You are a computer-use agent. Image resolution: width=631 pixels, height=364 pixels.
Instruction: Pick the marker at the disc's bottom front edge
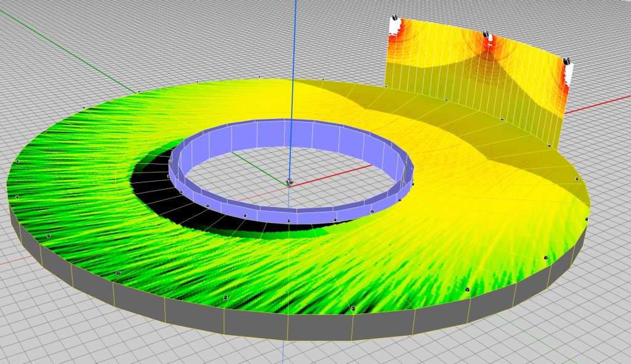click(352, 308)
